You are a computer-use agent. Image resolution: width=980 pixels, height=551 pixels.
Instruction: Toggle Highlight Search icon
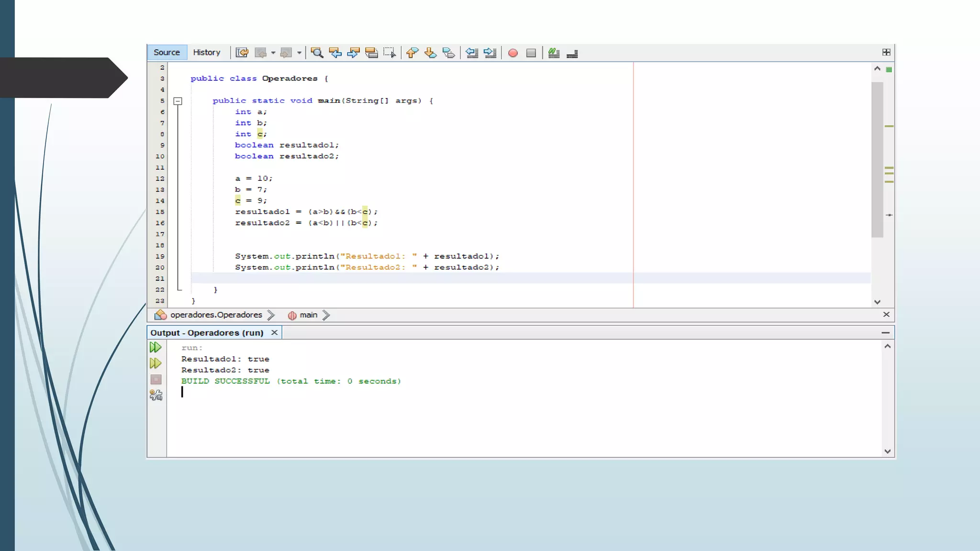tap(371, 53)
